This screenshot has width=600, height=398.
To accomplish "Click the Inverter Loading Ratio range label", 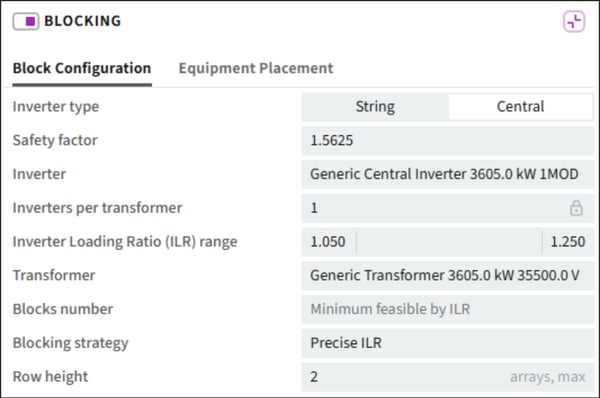I will click(x=125, y=242).
